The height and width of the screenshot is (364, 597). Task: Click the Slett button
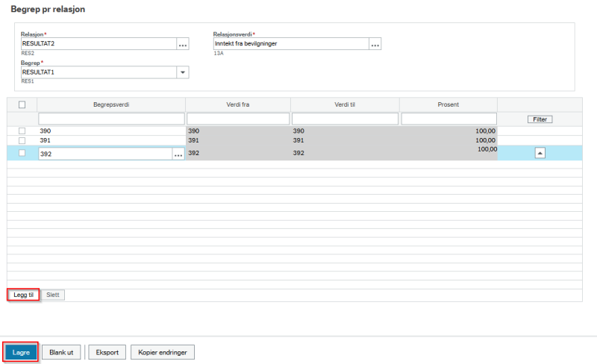pos(53,295)
